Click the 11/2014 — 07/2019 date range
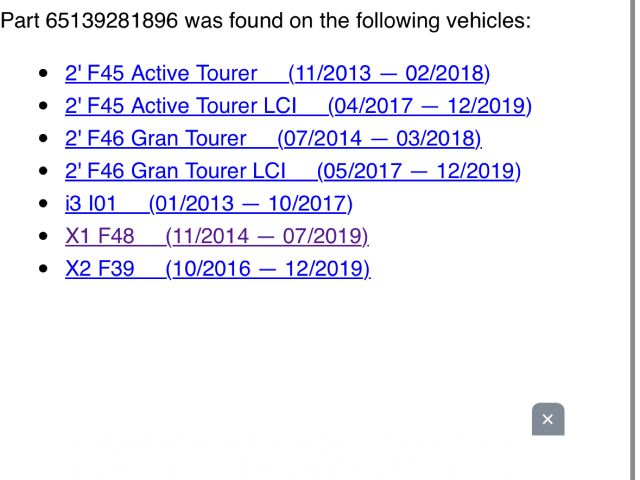Image resolution: width=640 pixels, height=480 pixels. pos(267,236)
